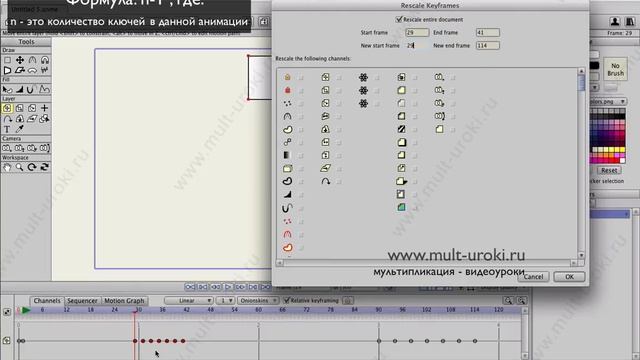Image resolution: width=640 pixels, height=360 pixels.
Task: Click the Reset button under palette
Action: (x=609, y=170)
